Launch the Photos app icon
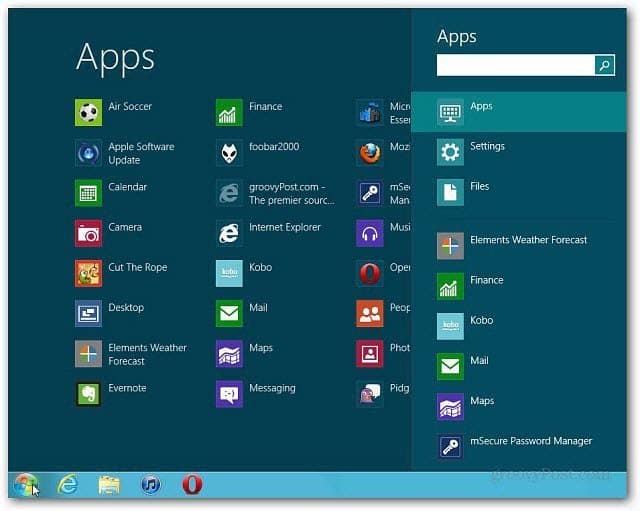The height and width of the screenshot is (511, 640). coord(370,354)
